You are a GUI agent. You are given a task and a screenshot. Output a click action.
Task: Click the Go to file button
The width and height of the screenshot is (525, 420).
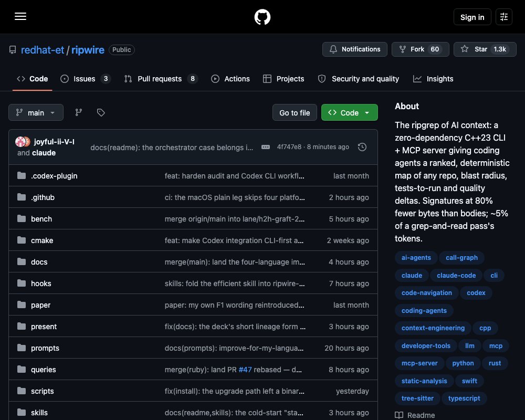click(295, 112)
